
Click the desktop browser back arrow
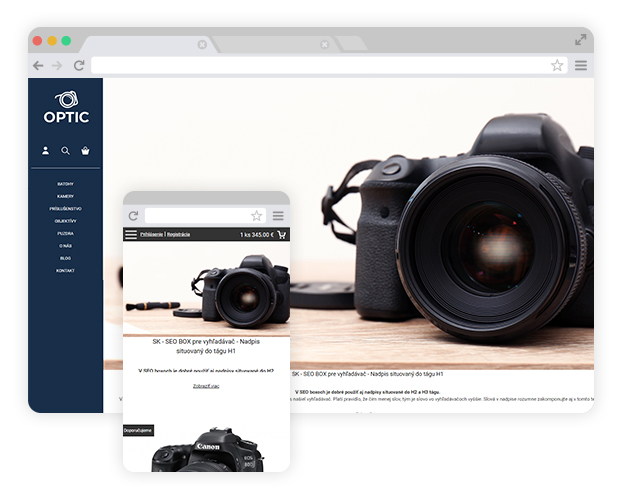click(38, 65)
